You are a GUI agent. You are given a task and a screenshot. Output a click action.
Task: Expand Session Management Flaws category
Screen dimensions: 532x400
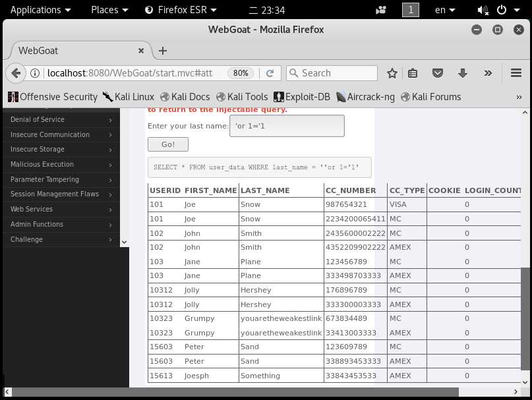(x=61, y=194)
